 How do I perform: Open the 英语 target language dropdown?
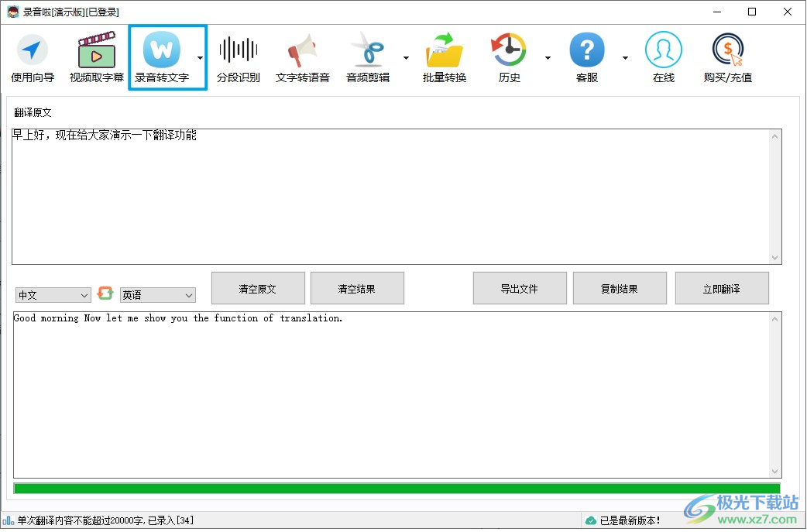tap(157, 295)
